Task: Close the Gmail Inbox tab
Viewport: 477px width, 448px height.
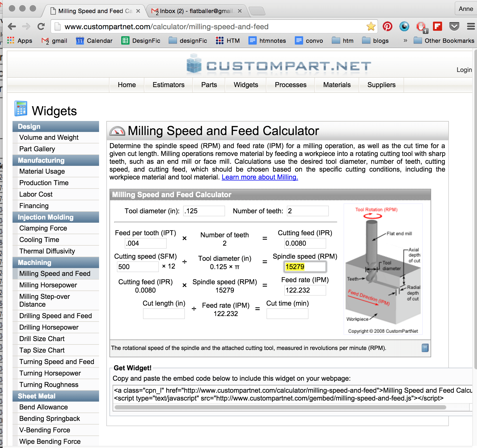Action: pos(240,11)
